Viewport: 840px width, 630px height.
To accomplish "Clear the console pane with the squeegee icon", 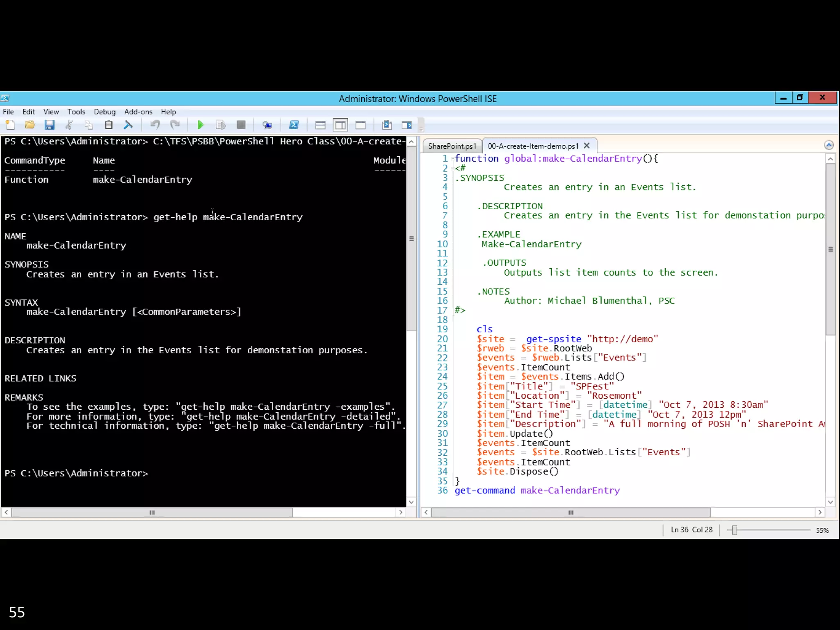I will tap(128, 125).
